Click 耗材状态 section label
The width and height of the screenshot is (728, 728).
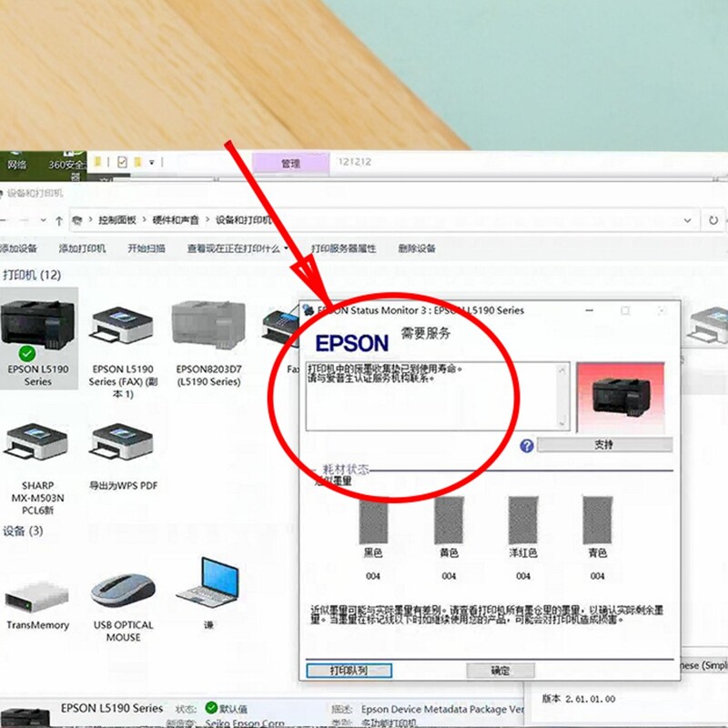(346, 469)
